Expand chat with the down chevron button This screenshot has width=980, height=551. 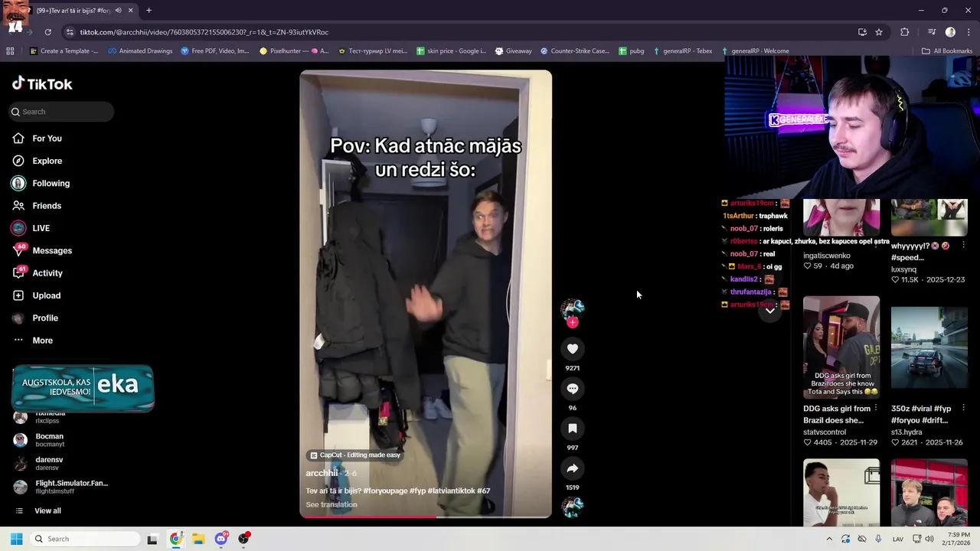[770, 310]
